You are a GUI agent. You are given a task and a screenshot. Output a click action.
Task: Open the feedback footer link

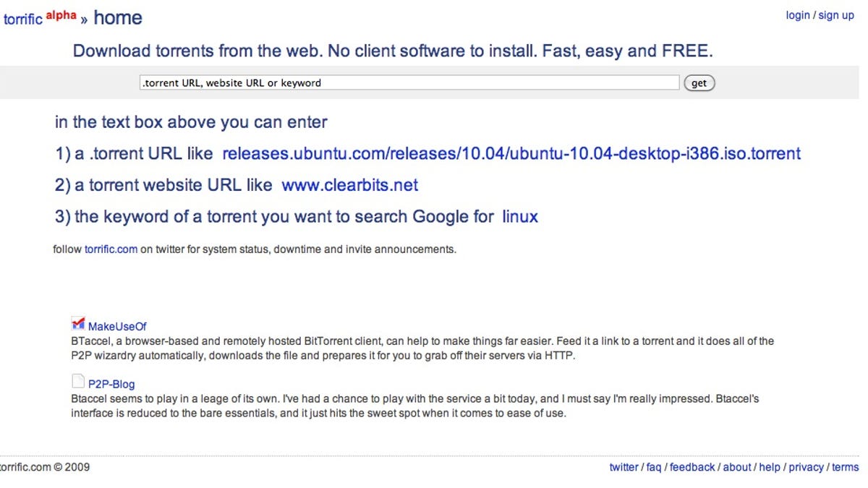[x=692, y=467]
